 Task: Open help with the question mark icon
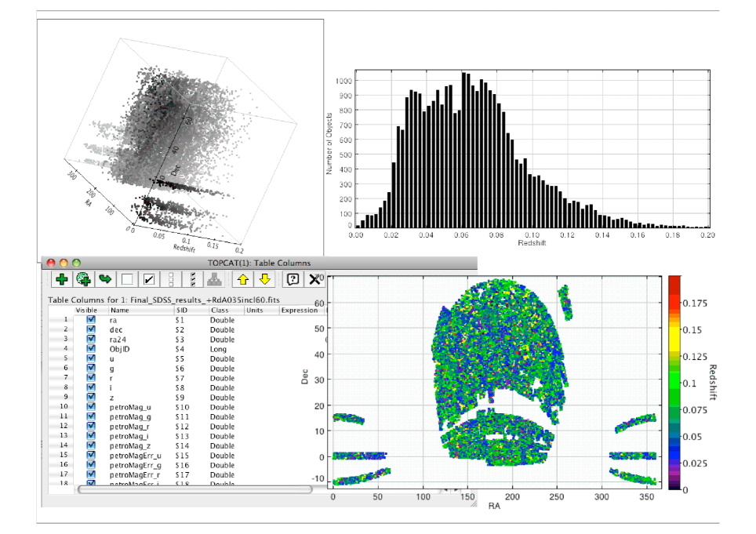(x=293, y=280)
